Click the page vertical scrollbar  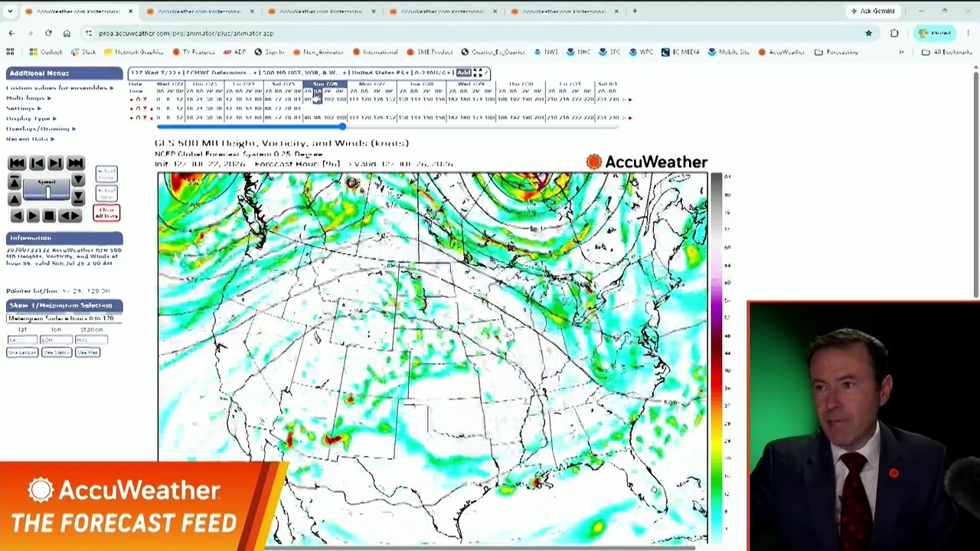click(x=975, y=184)
